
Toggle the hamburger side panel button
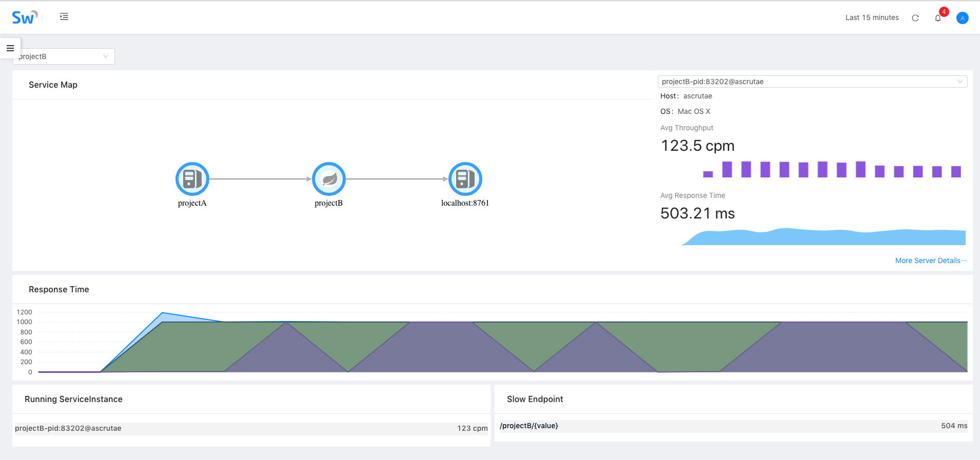(x=10, y=48)
